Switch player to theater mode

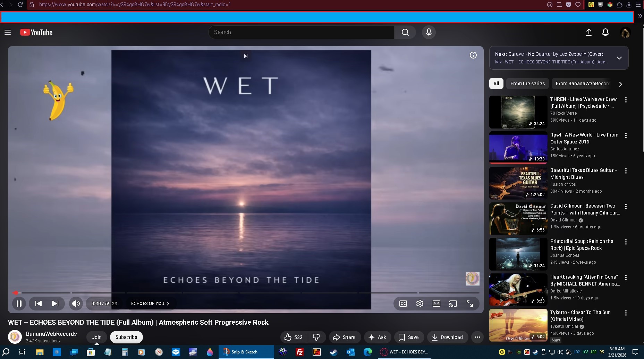click(x=437, y=304)
